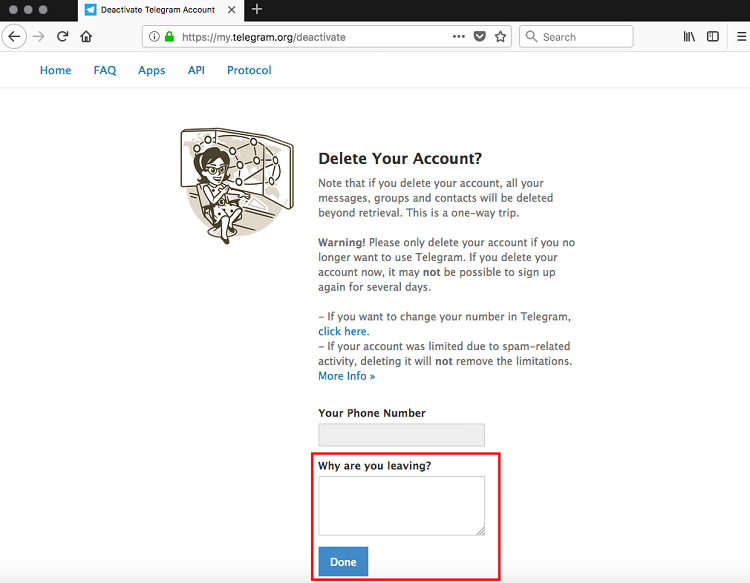Open page actions three-dot menu

pos(459,37)
